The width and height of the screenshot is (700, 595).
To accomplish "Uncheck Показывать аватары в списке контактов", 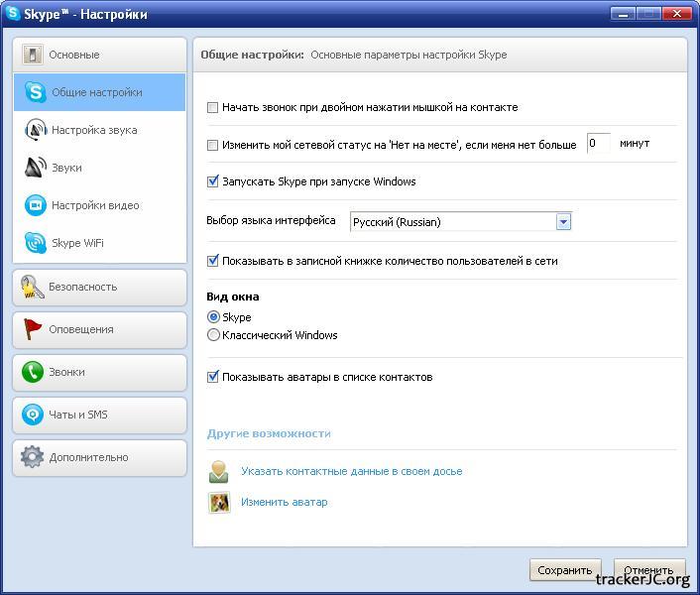I will (212, 377).
